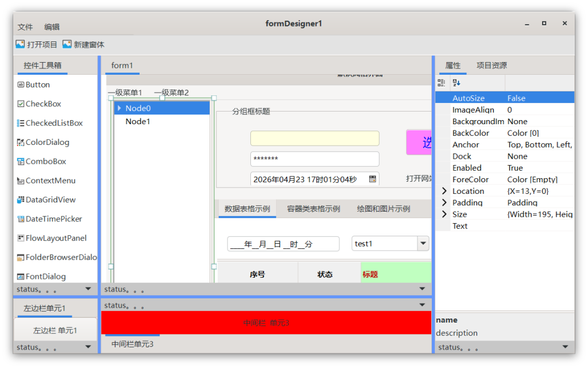Expand Node0 in the tree view
588x368 pixels.
pos(119,108)
